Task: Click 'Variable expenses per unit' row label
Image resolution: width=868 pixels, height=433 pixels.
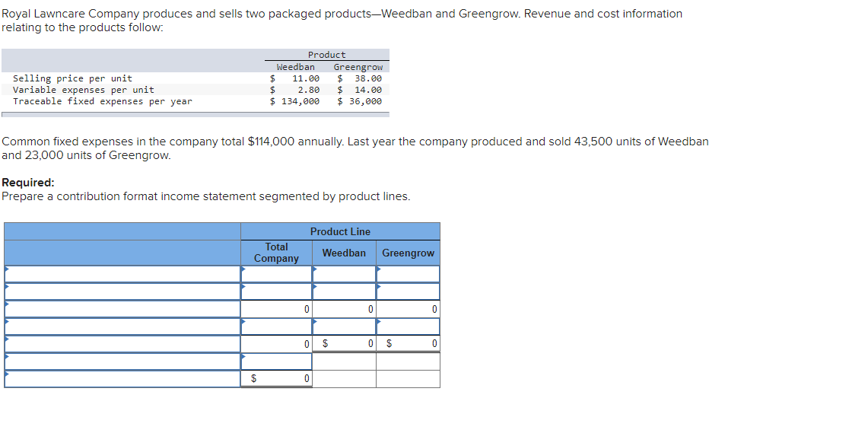Action: click(84, 90)
